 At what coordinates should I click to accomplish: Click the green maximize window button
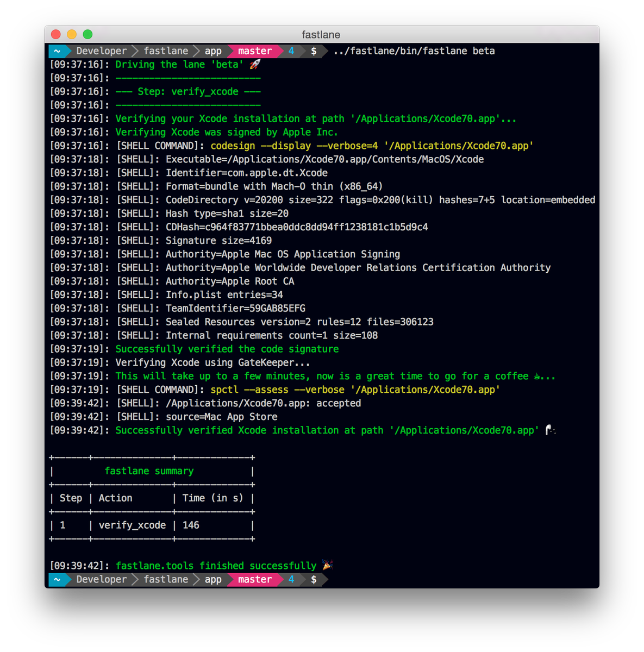click(87, 34)
